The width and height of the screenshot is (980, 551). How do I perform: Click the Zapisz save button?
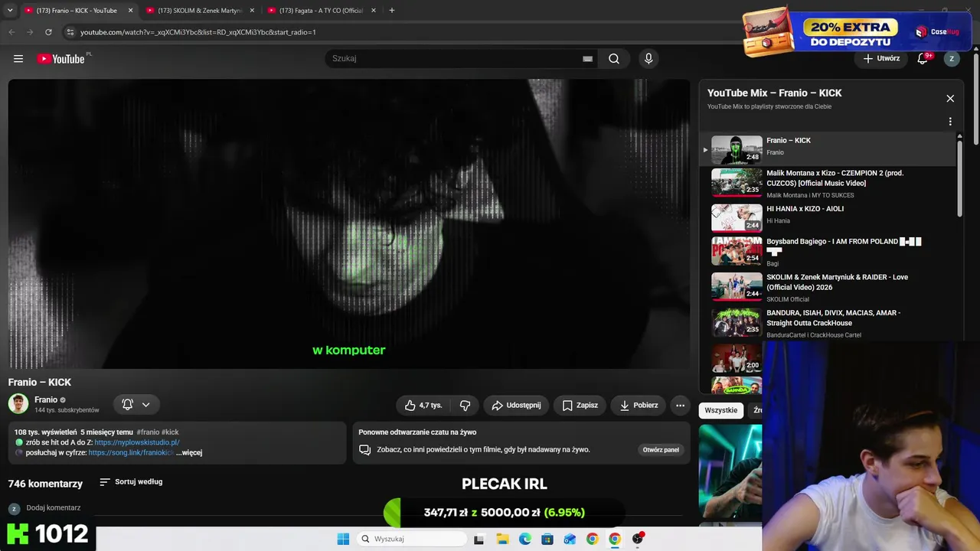pyautogui.click(x=580, y=406)
